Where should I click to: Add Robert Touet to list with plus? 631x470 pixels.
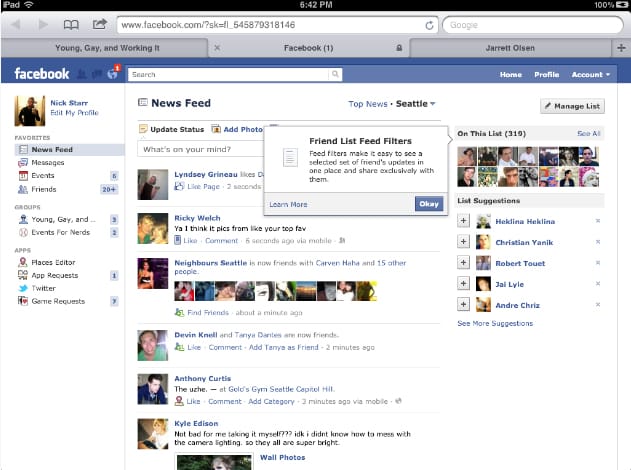(463, 262)
